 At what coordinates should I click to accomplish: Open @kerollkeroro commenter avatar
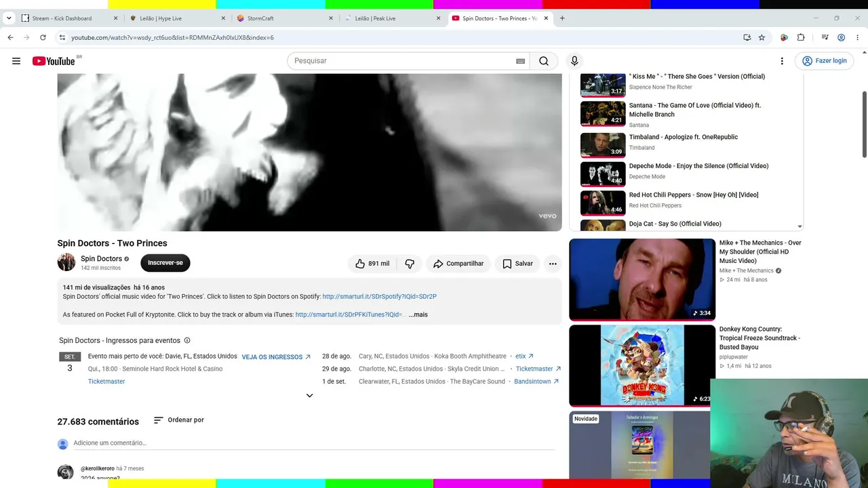pyautogui.click(x=65, y=472)
